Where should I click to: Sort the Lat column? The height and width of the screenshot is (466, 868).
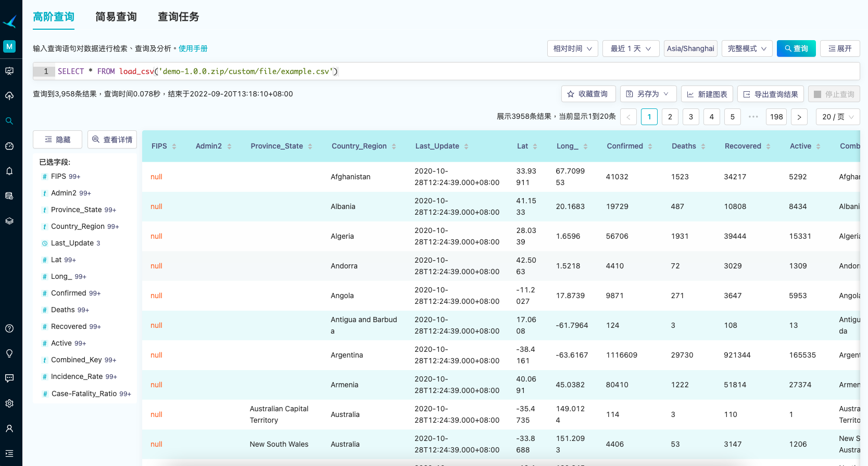coord(535,146)
